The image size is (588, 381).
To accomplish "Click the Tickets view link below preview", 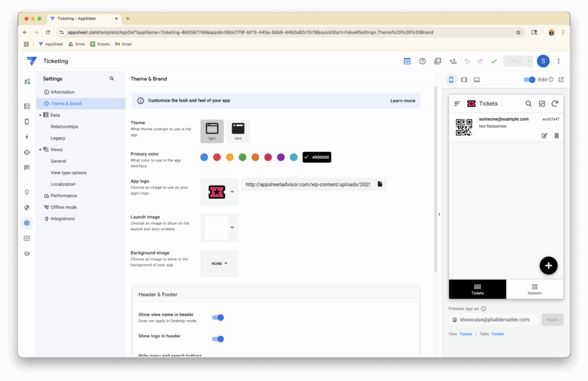I will click(x=466, y=334).
